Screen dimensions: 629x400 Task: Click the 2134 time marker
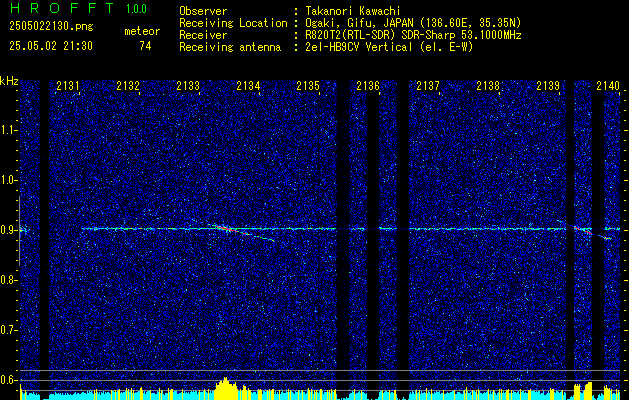[248, 86]
